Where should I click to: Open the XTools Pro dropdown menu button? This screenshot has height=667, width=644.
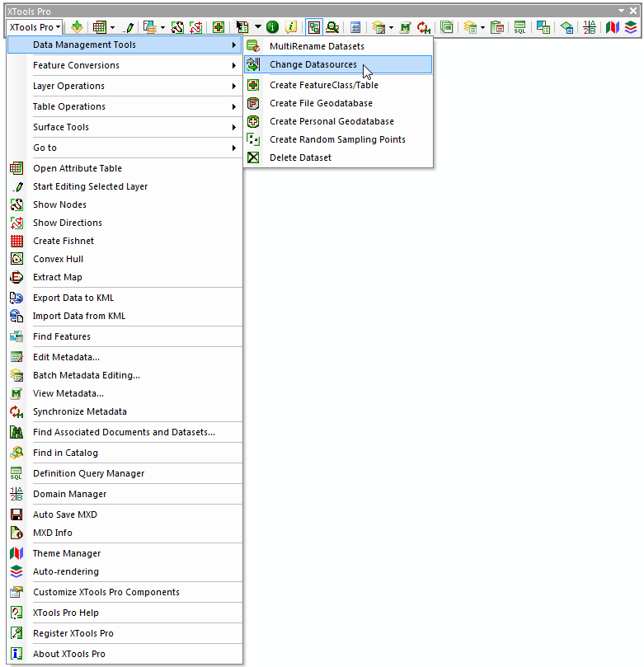(35, 27)
